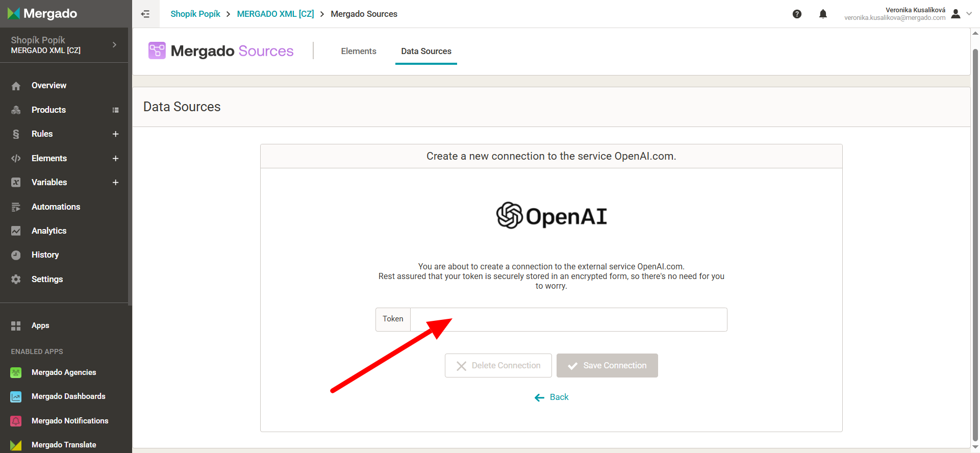980x453 pixels.
Task: Open the Products list icon
Action: pyautogui.click(x=116, y=110)
